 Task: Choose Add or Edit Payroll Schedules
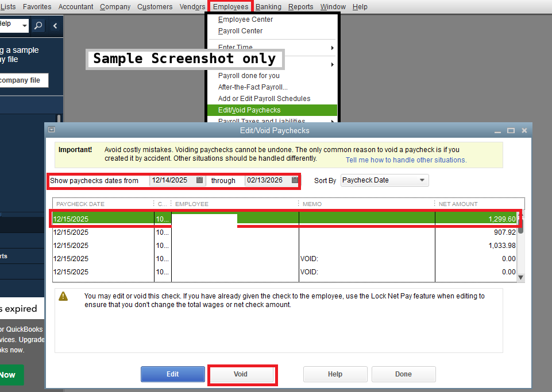(x=264, y=99)
